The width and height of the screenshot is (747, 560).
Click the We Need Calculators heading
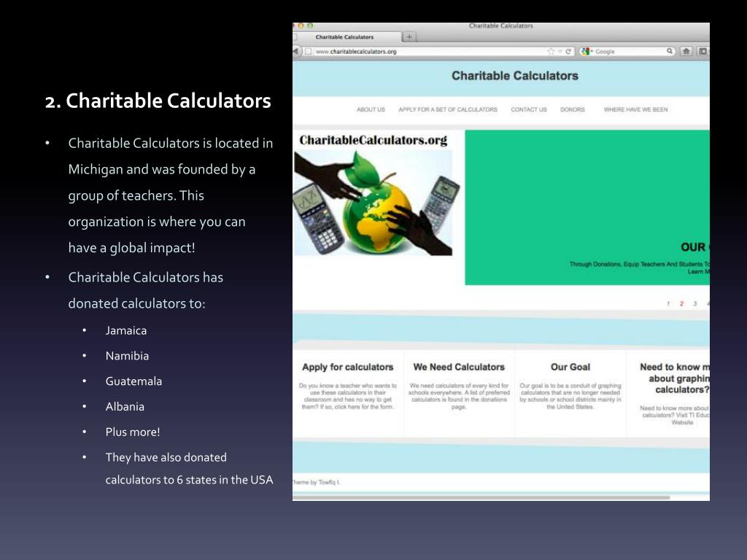(x=459, y=367)
